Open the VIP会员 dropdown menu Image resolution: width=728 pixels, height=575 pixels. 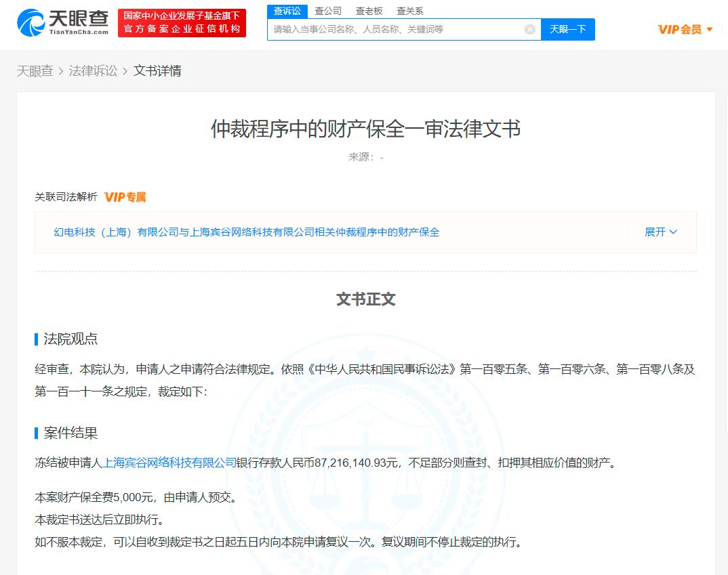coord(685,30)
